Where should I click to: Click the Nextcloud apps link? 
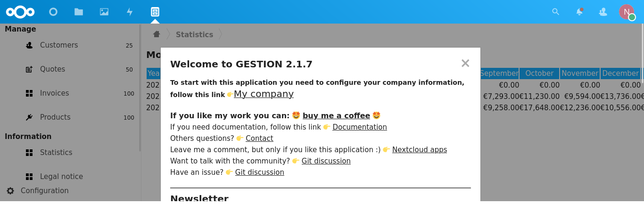pos(419,150)
